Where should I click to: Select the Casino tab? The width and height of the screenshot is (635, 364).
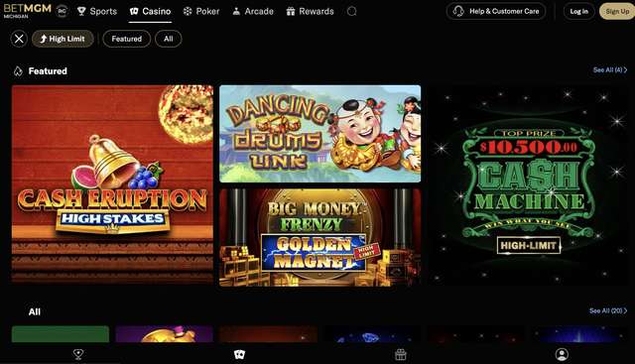[x=150, y=11]
